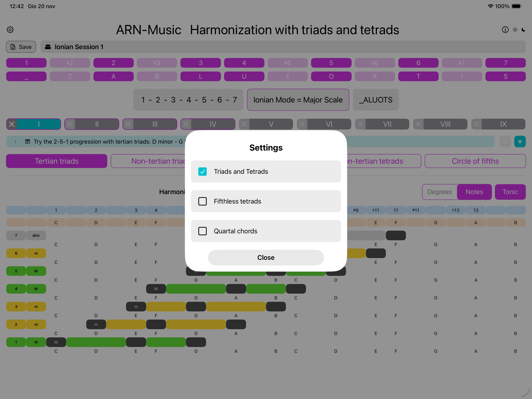Enable Quartal chords checkbox
Screen dimensions: 532x399
(203, 231)
